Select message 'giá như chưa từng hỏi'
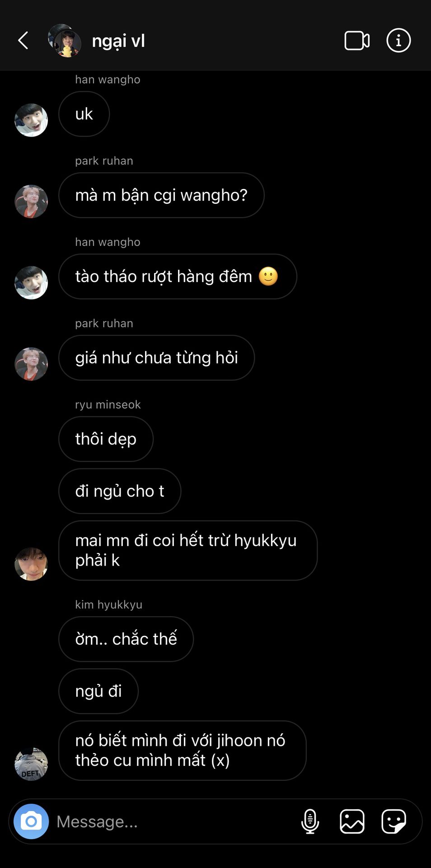This screenshot has width=431, height=868. click(x=156, y=358)
